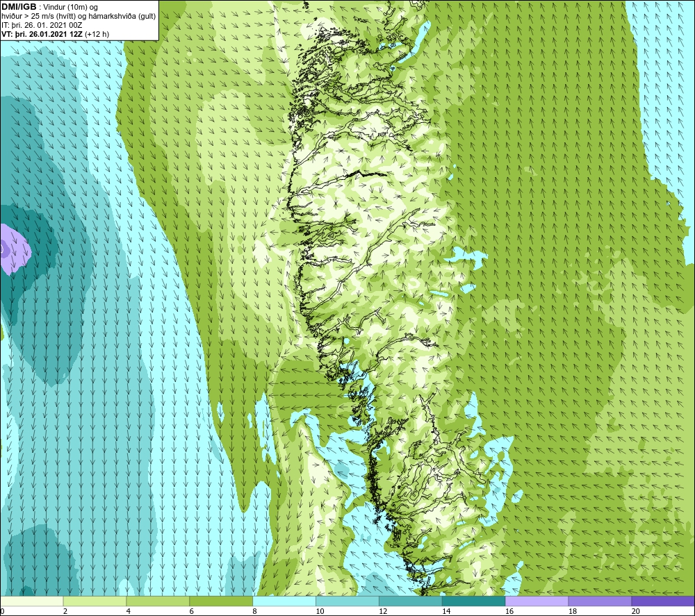Click the "VT: þri. 26.01.2021 12Z (+12 h)" line
The image size is (695, 616).
coord(56,34)
